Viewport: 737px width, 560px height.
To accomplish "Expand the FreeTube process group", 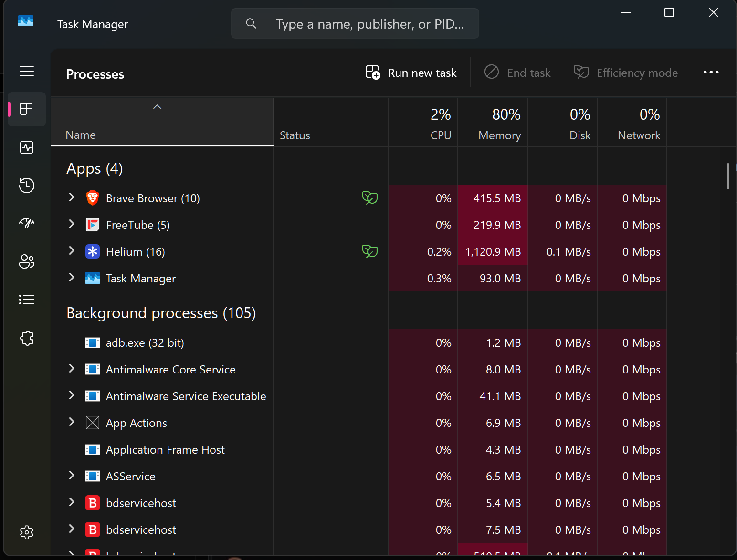I will click(x=72, y=224).
